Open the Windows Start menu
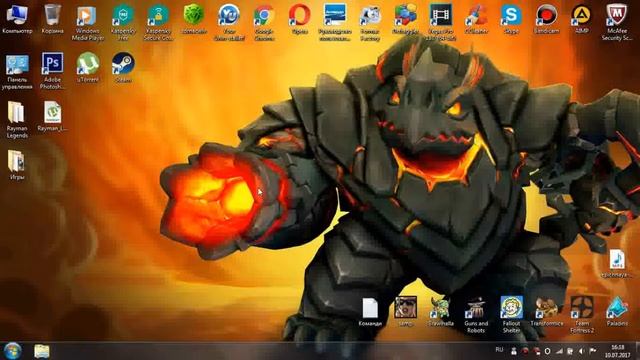Viewport: 640px width, 360px height. pos(13,351)
